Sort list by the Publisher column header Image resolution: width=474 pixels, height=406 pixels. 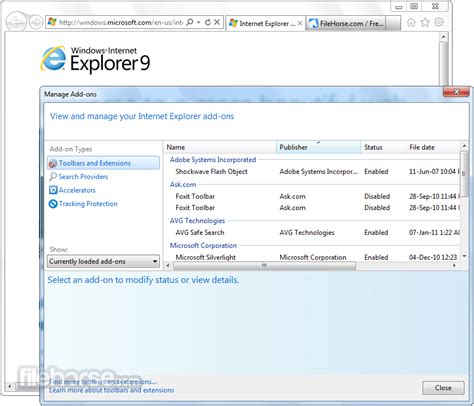point(318,147)
